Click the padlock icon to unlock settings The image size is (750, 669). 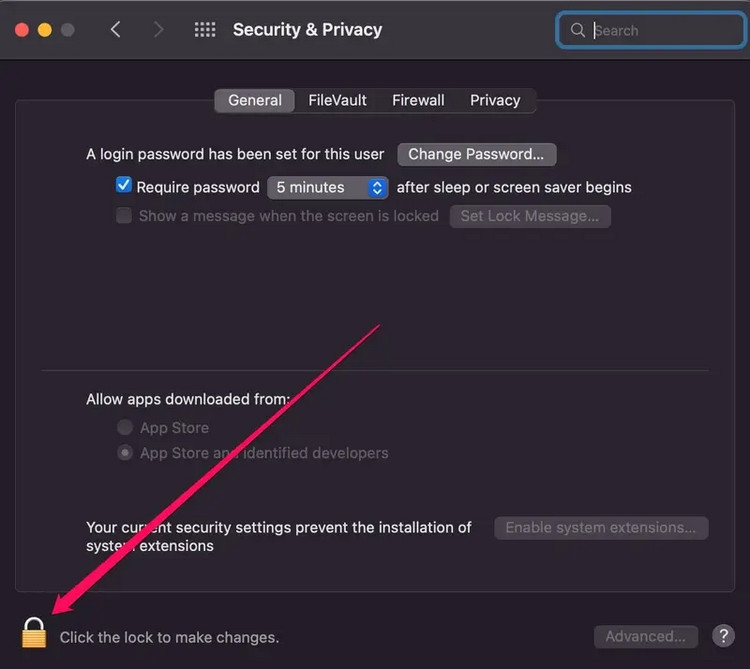point(34,633)
